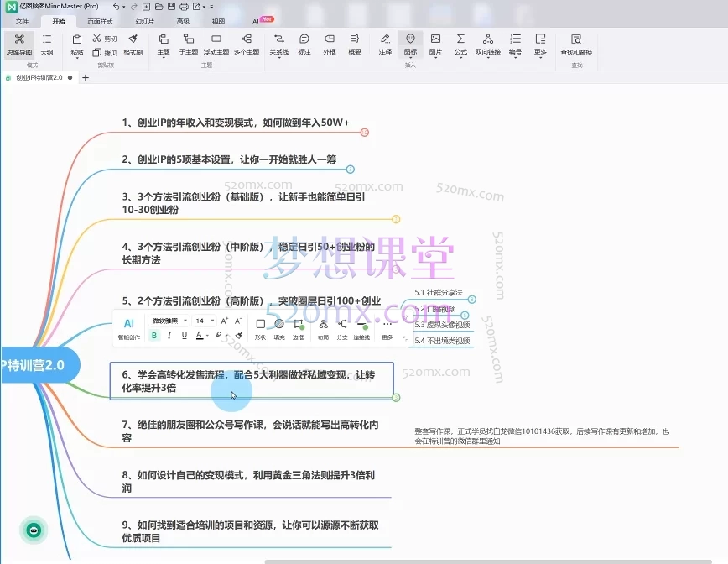Insert a Formula (公式)

[460, 44]
